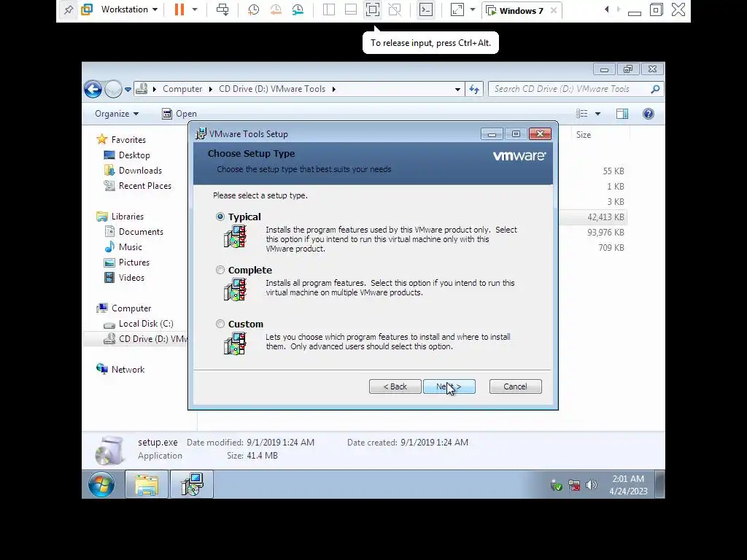Open more view options dropdown
The height and width of the screenshot is (560, 747).
click(598, 114)
